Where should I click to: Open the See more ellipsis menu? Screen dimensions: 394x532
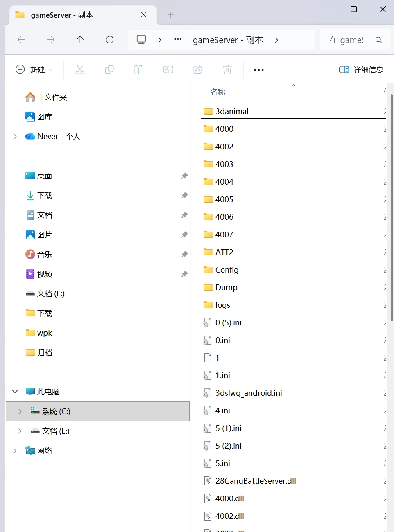coord(259,70)
